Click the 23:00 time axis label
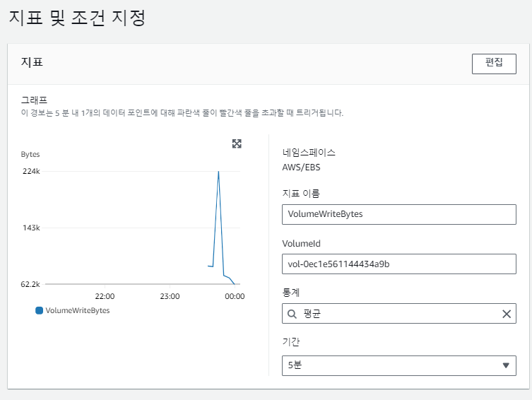This screenshot has width=532, height=400. tap(170, 296)
